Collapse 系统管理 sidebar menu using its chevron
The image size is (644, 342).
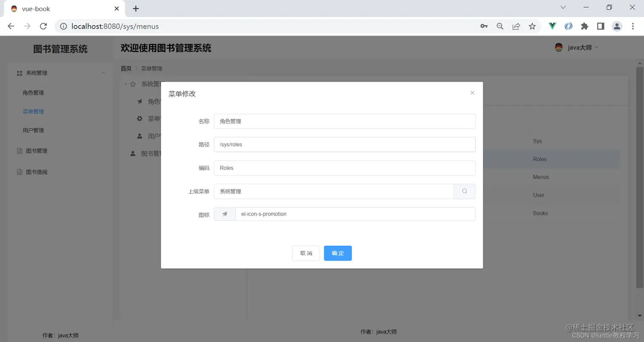[x=103, y=73]
